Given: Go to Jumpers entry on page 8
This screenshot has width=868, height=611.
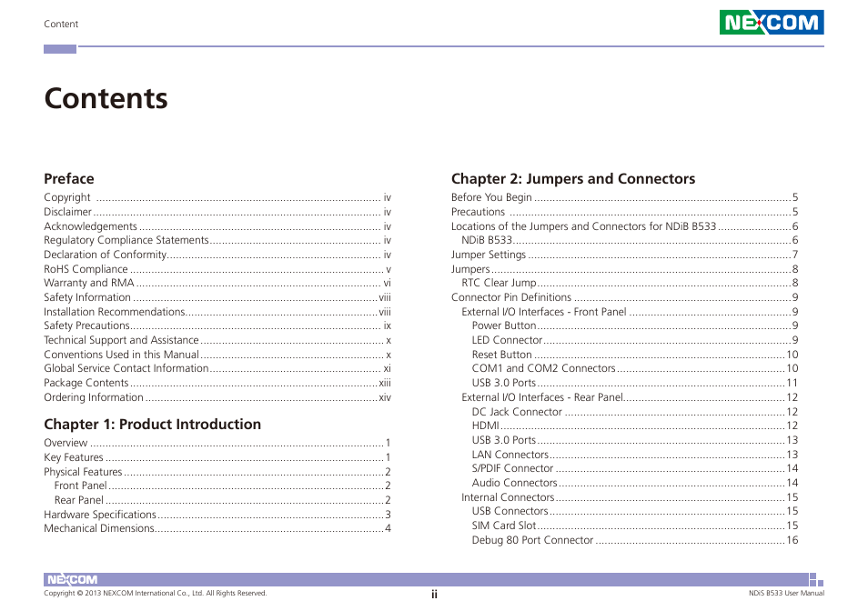Looking at the screenshot, I should click(x=625, y=269).
